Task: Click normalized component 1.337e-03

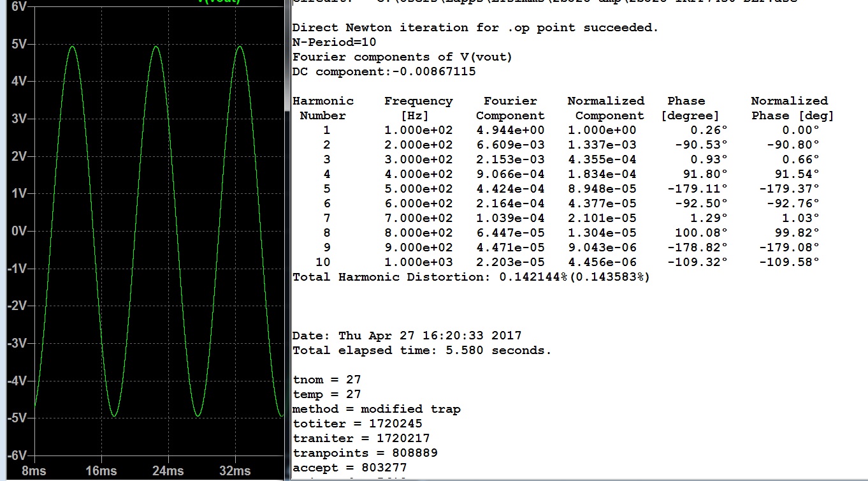Action: tap(602, 145)
